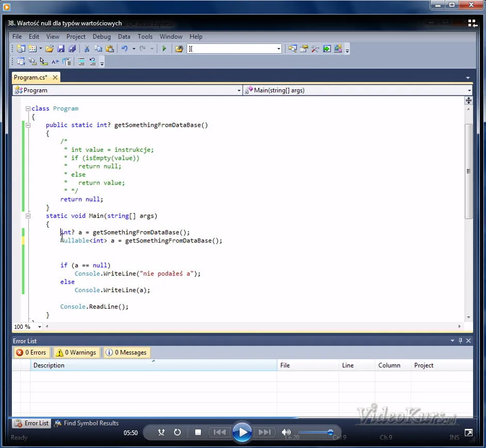Click the Add New Item icon
The width and height of the screenshot is (486, 448).
point(32,49)
